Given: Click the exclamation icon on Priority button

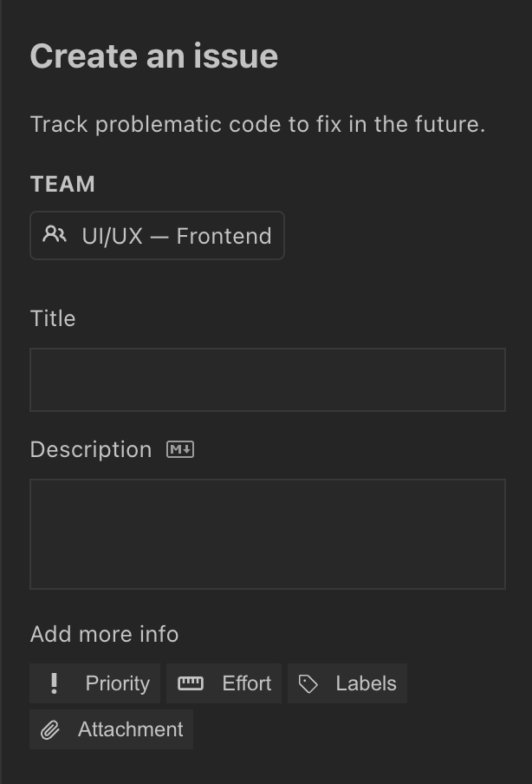Looking at the screenshot, I should (x=55, y=683).
